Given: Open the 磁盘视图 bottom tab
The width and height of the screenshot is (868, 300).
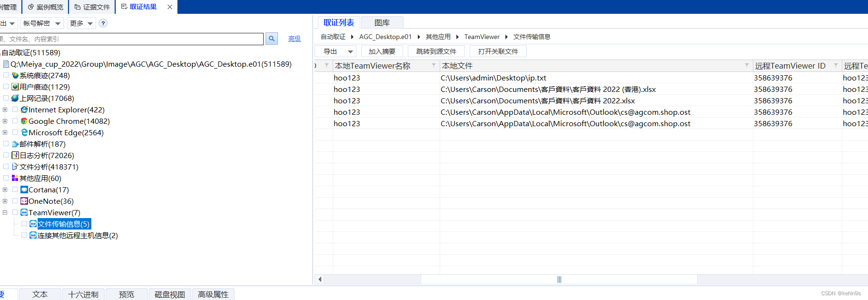Looking at the screenshot, I should [170, 294].
